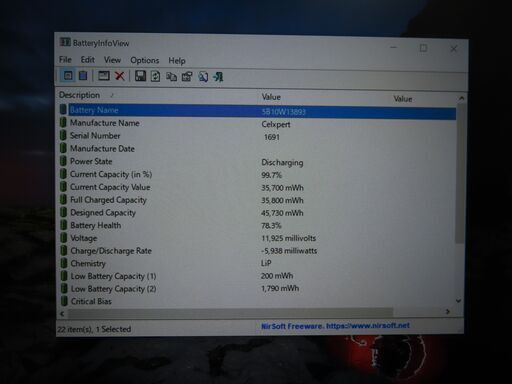This screenshot has height=384, width=512.
Task: Click the Show Battery Information toolbar icon
Action: 68,75
